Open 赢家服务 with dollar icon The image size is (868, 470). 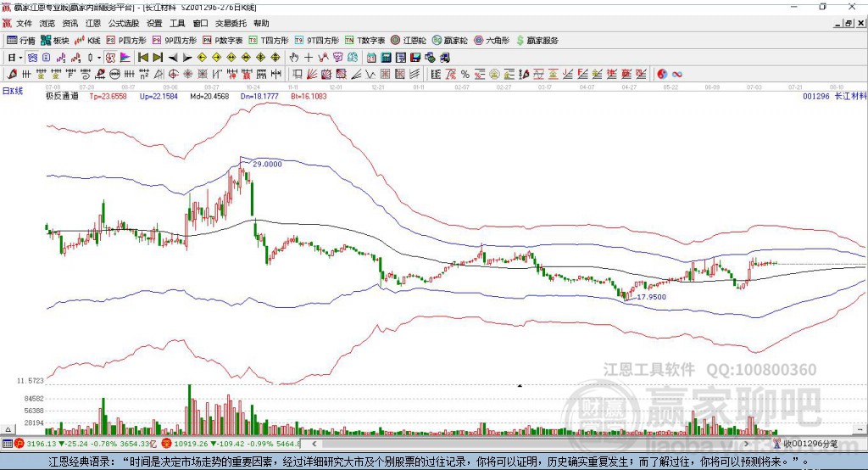pyautogui.click(x=537, y=41)
